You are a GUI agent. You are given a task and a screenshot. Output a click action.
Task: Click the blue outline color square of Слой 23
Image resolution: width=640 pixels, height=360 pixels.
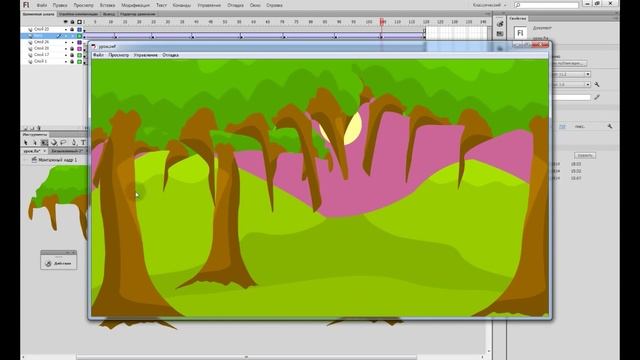pyautogui.click(x=79, y=29)
